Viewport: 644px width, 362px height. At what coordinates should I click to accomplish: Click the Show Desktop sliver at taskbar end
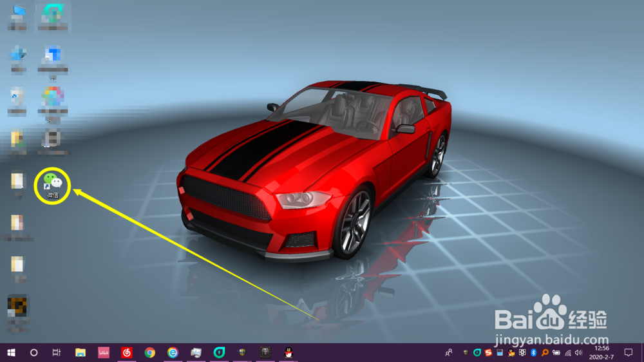tap(642, 352)
